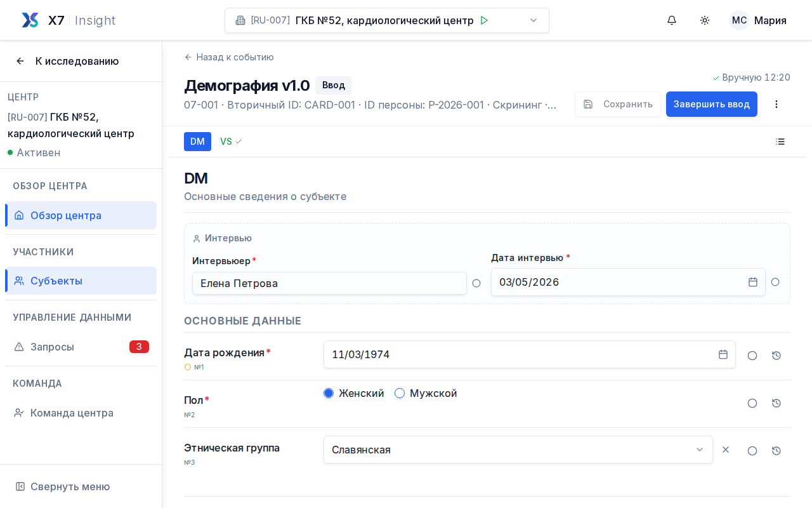Open calendar picker for Дата интервью

tap(753, 282)
